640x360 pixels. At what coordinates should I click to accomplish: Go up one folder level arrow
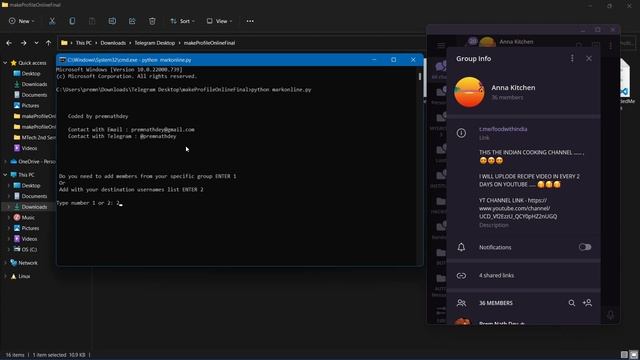tap(48, 43)
